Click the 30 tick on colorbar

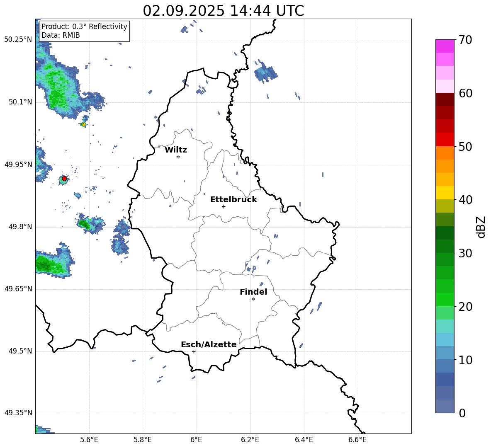(465, 253)
